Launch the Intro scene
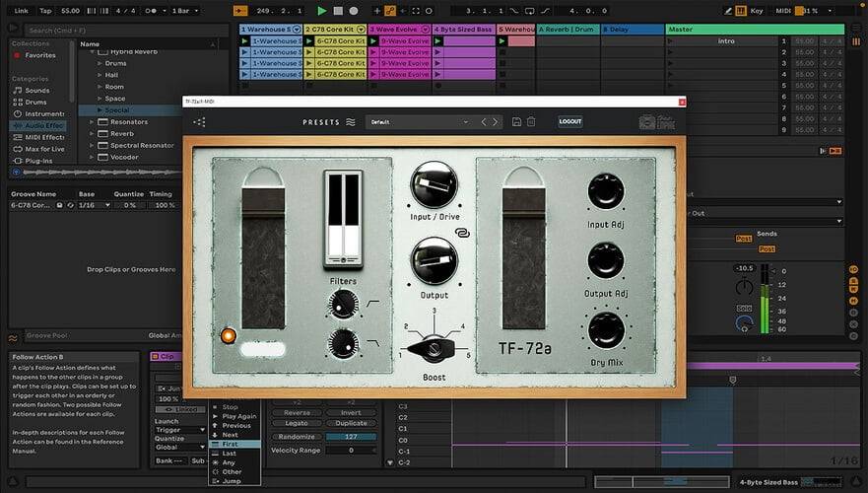The height and width of the screenshot is (493, 868). [x=670, y=41]
